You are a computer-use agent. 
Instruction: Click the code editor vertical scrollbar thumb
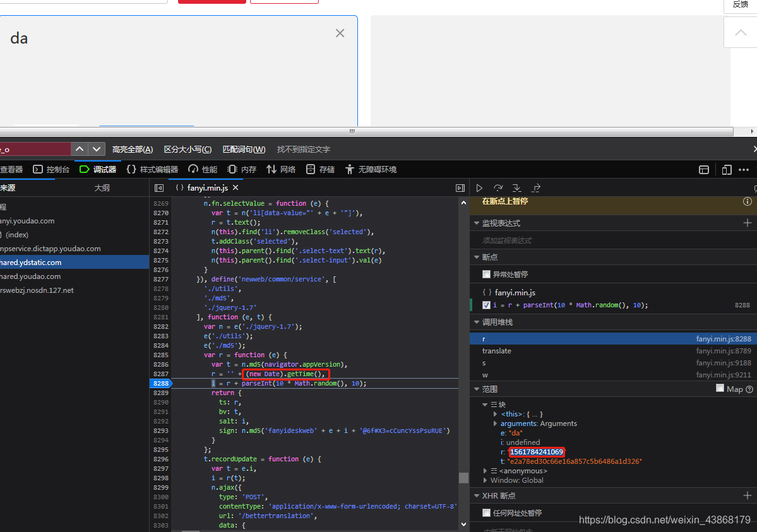pos(463,478)
